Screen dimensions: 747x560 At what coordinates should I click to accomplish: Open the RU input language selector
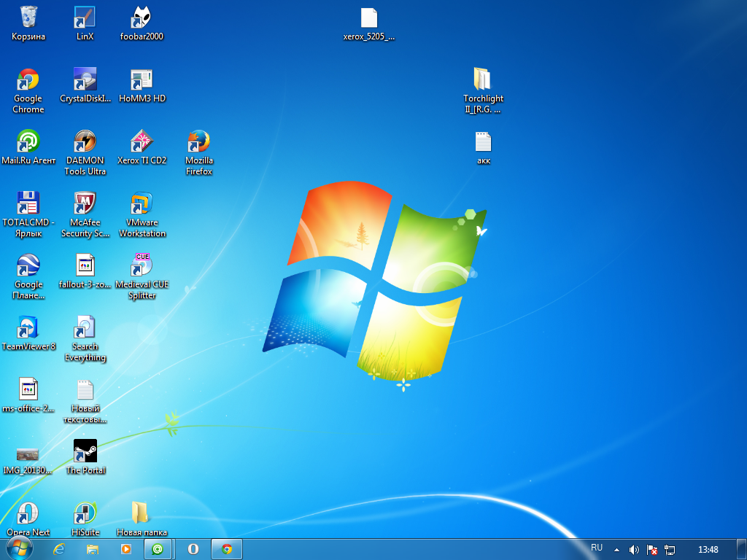click(x=597, y=548)
